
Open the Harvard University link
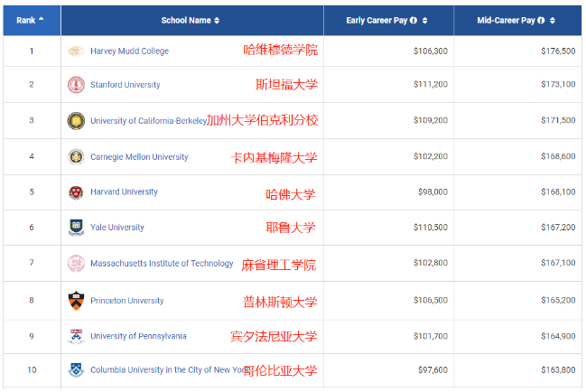click(124, 192)
